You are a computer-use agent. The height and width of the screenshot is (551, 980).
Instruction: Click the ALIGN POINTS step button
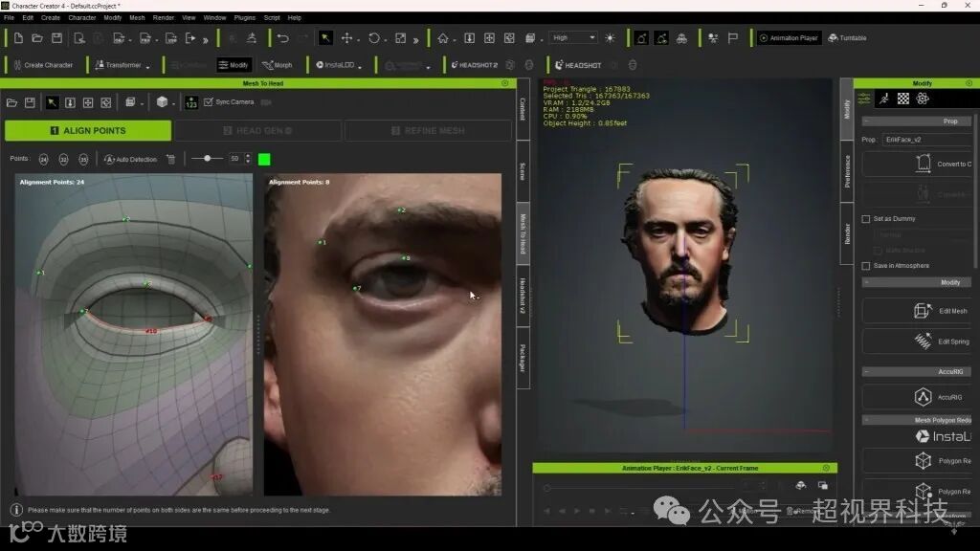click(88, 130)
